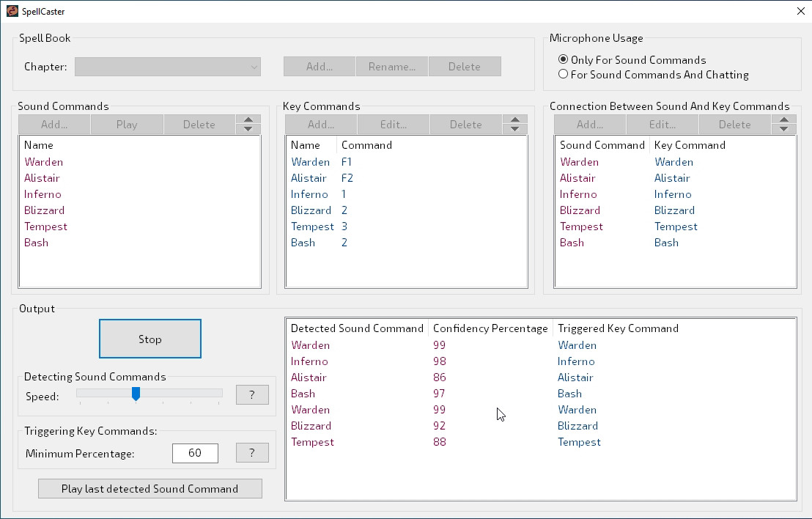Expand the Chapter dropdown
Screen dimensions: 812x519
(168, 67)
